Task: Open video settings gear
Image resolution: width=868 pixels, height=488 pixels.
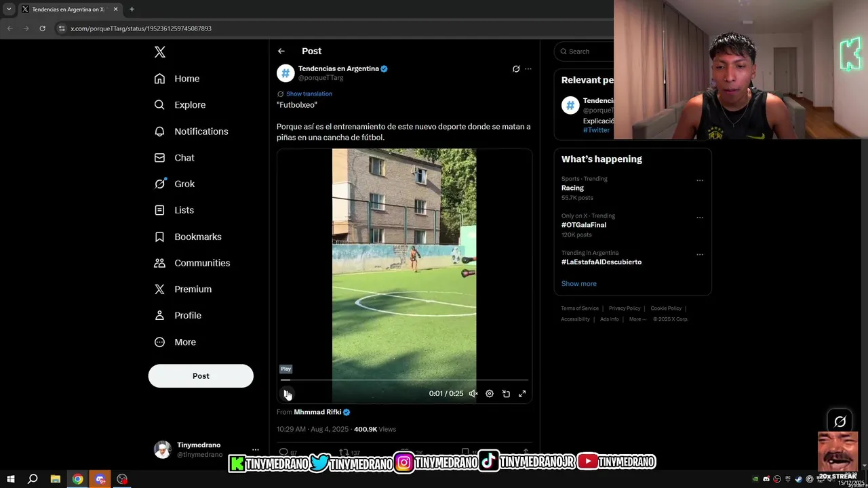Action: click(x=490, y=394)
